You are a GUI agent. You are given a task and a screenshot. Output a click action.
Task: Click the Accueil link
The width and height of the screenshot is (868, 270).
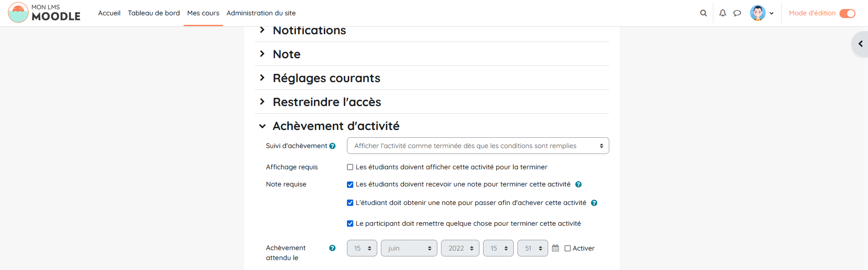coord(109,13)
